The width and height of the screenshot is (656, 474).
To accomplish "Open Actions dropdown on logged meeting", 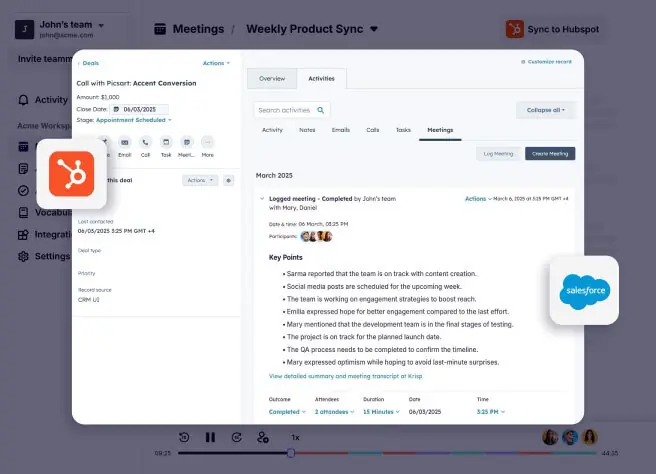I will (x=478, y=199).
